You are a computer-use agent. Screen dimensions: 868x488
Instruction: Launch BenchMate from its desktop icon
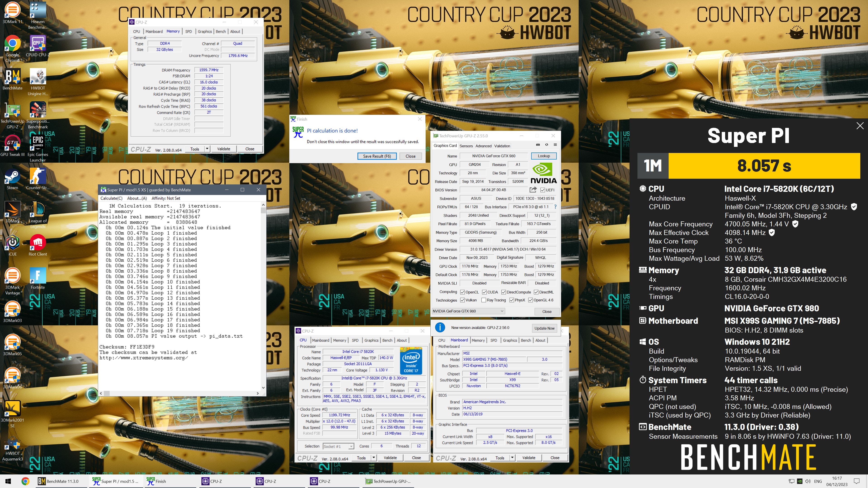tap(12, 79)
